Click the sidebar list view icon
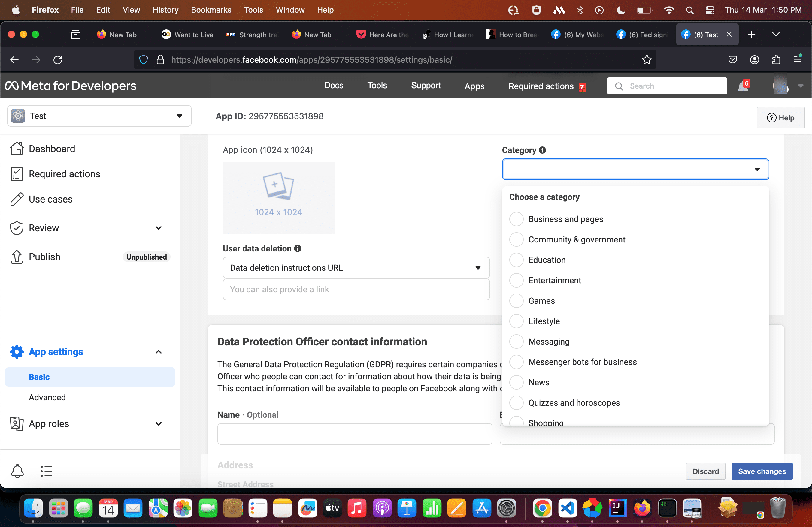The image size is (812, 527). [46, 471]
